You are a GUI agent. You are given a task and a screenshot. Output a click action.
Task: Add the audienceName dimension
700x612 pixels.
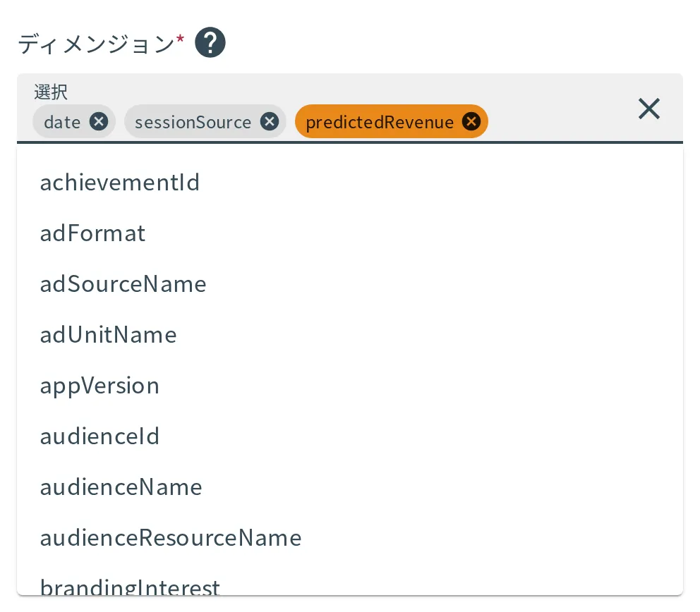[x=350, y=487]
